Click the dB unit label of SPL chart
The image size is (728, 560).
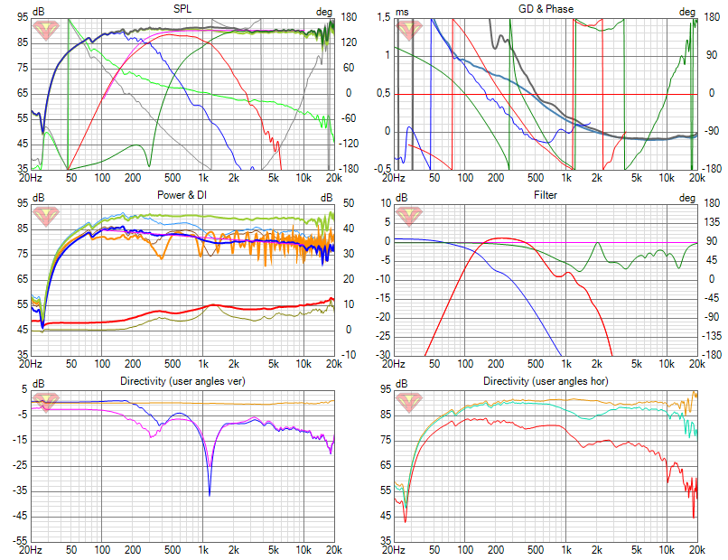pos(39,12)
